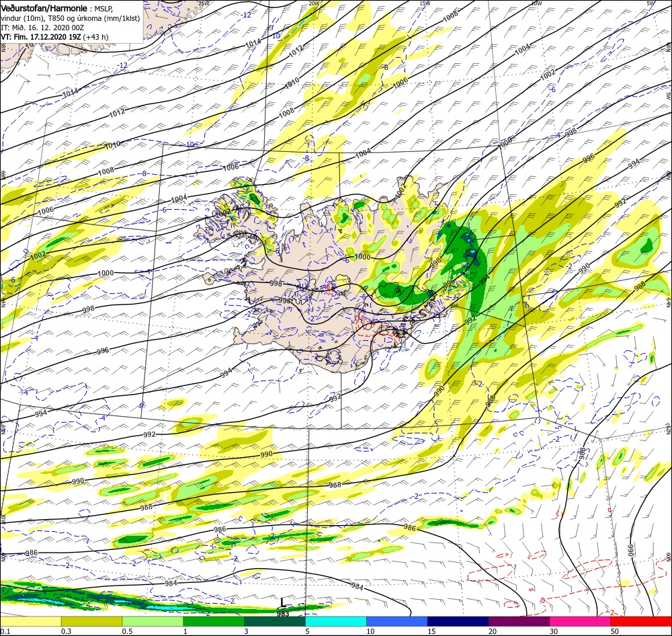Click the '30' legend value label
672x636 pixels.
[554, 631]
